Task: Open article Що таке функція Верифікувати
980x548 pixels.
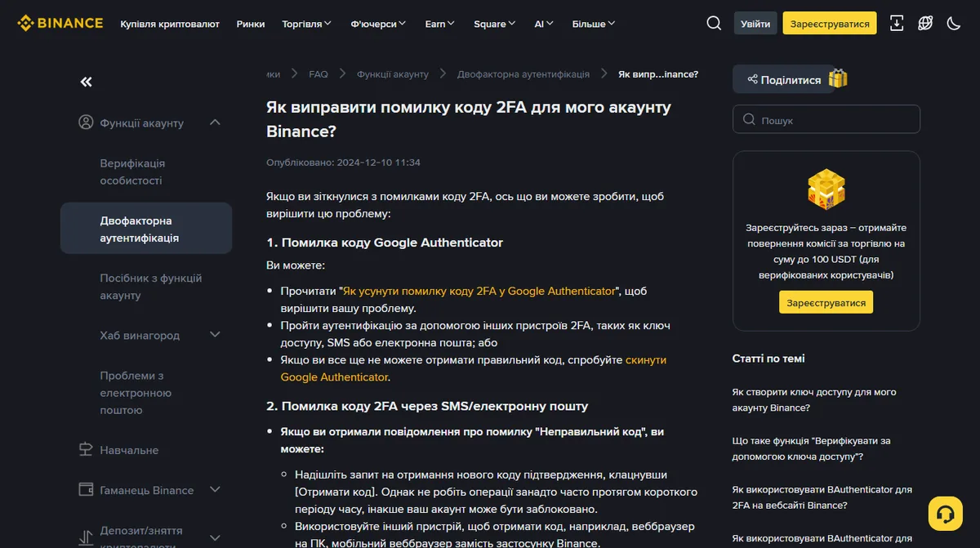Action: pyautogui.click(x=811, y=448)
